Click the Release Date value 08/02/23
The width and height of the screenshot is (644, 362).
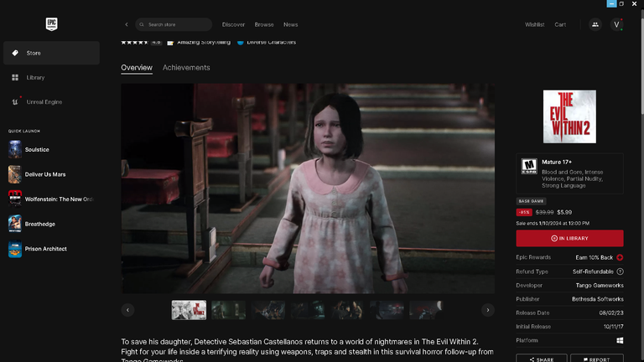(x=611, y=313)
